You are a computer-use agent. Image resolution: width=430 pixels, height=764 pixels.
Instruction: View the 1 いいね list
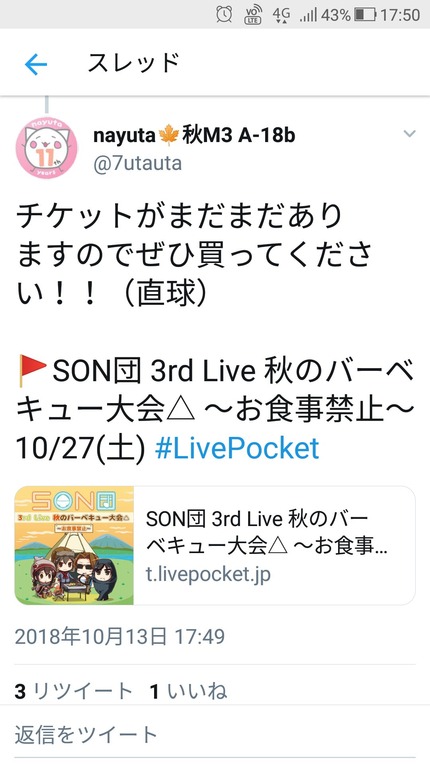[x=188, y=691]
